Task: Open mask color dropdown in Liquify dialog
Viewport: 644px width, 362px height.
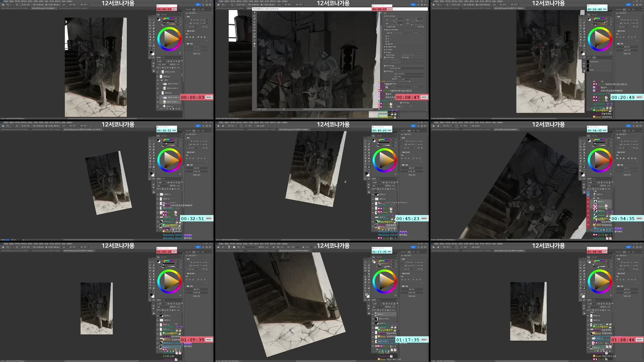Action: coord(411,68)
